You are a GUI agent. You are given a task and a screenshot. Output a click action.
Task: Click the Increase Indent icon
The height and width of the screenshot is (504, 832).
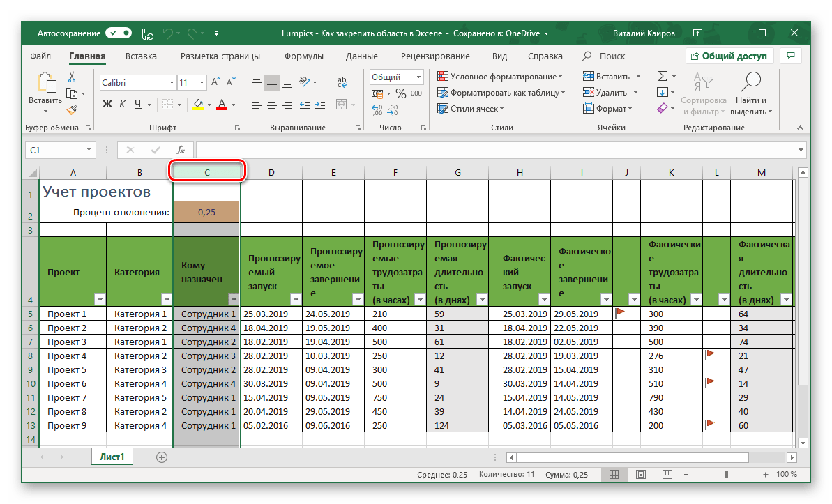pos(320,104)
